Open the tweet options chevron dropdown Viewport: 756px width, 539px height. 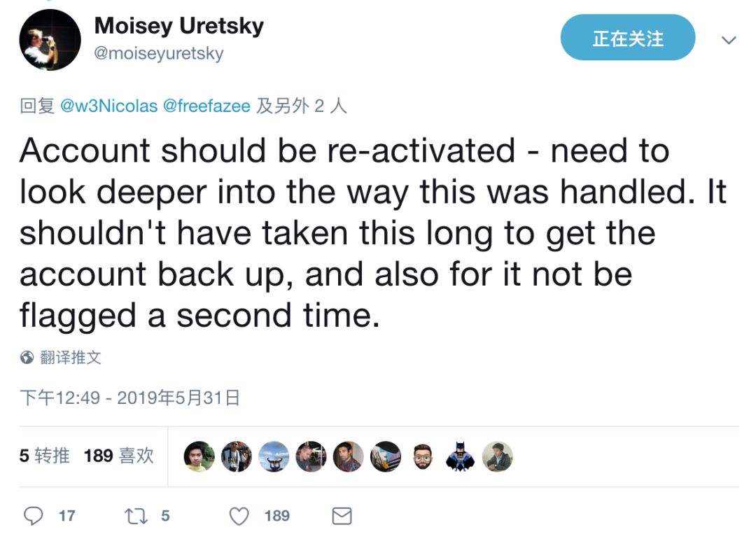coord(729,40)
